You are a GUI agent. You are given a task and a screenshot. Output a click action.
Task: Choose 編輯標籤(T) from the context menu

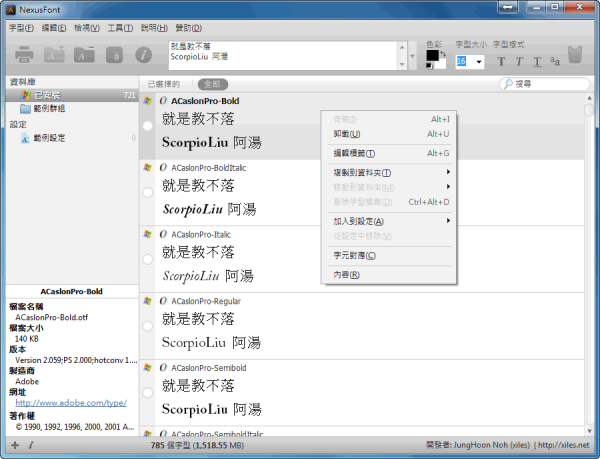pyautogui.click(x=390, y=153)
